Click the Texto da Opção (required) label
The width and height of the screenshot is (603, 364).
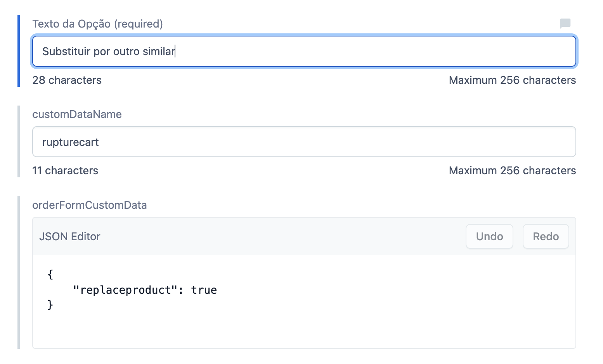(x=97, y=24)
